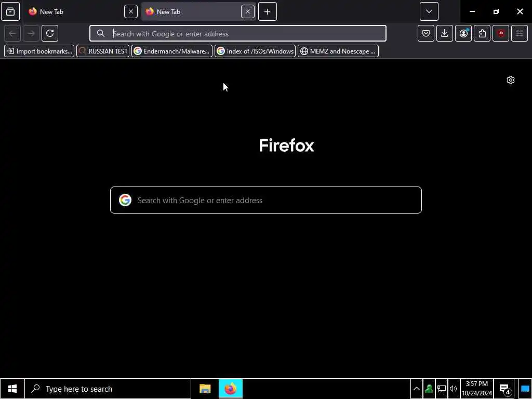
Task: Click the green user tray icon
Action: (x=429, y=389)
